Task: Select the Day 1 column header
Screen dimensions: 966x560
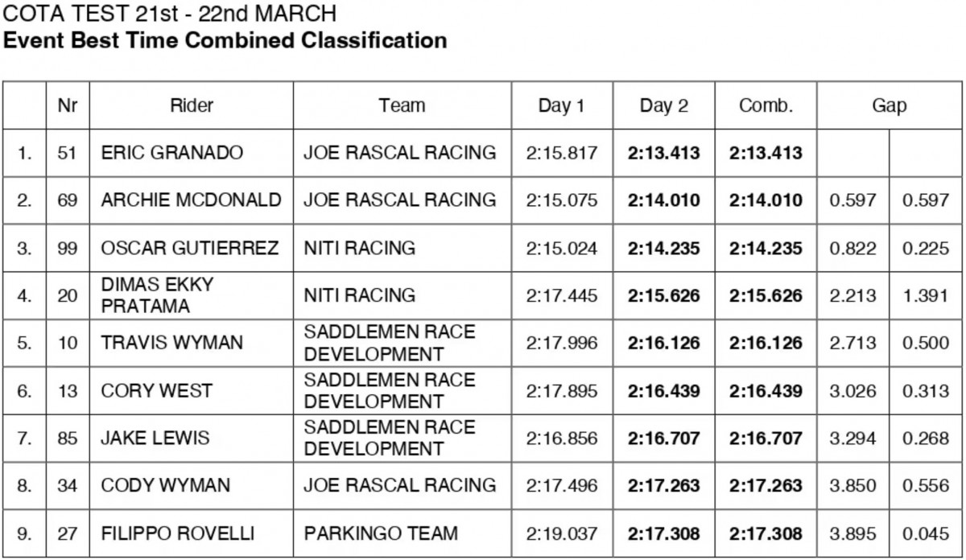Action: pos(561,106)
